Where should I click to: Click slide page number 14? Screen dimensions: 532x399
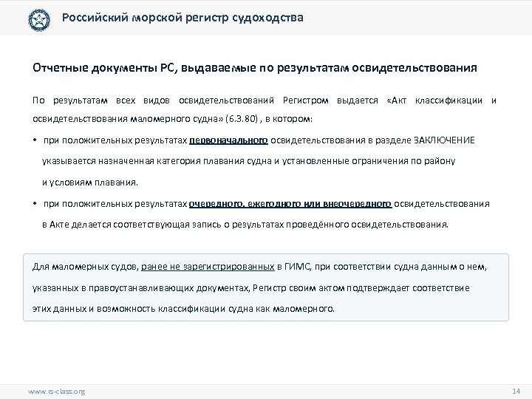pyautogui.click(x=516, y=391)
